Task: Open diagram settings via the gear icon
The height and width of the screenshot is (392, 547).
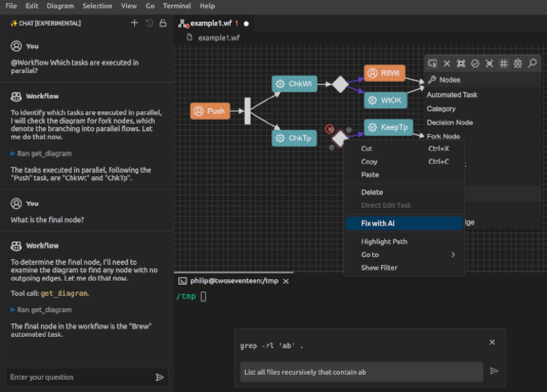Action: pyautogui.click(x=518, y=63)
